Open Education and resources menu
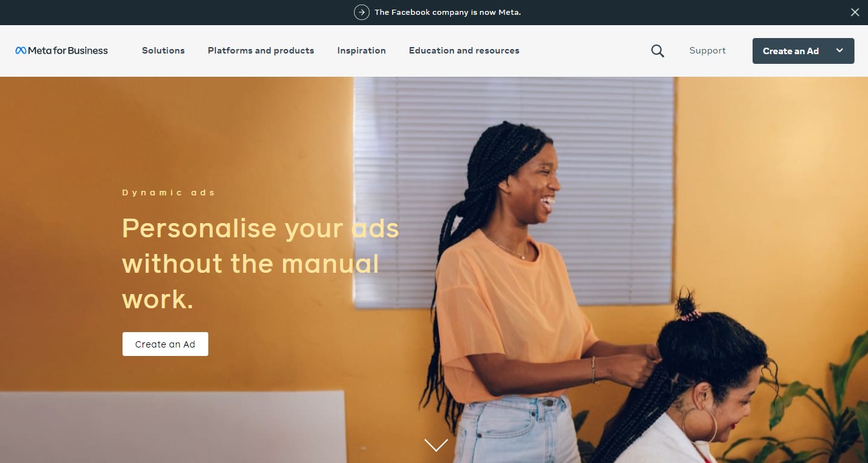868x463 pixels. point(464,50)
